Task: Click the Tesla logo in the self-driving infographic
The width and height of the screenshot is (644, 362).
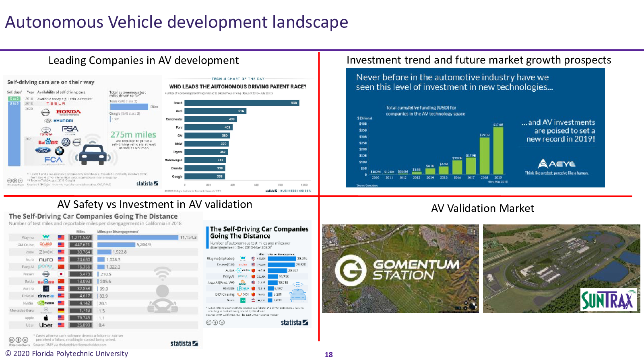Action: pos(56,104)
